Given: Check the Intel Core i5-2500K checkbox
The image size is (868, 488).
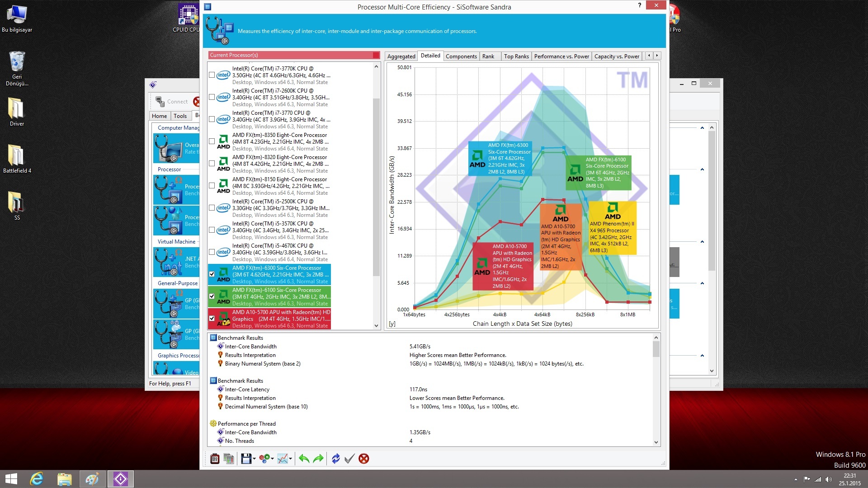Looking at the screenshot, I should point(212,208).
